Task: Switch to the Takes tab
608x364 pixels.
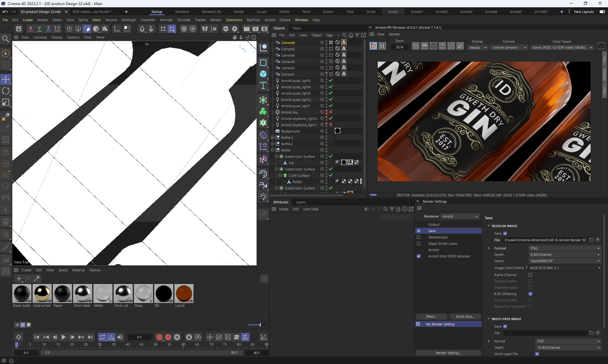Action: click(296, 28)
